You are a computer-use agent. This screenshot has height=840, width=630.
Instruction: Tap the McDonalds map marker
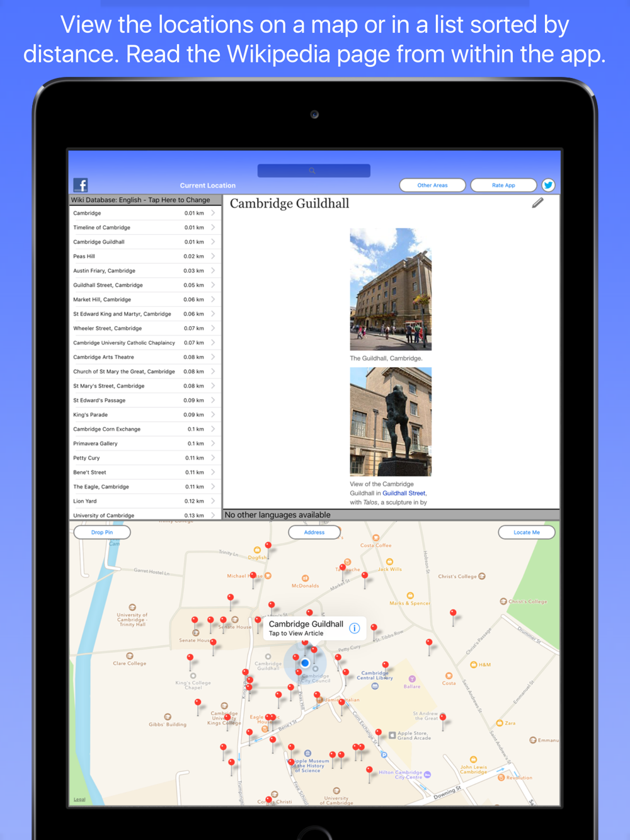306,578
